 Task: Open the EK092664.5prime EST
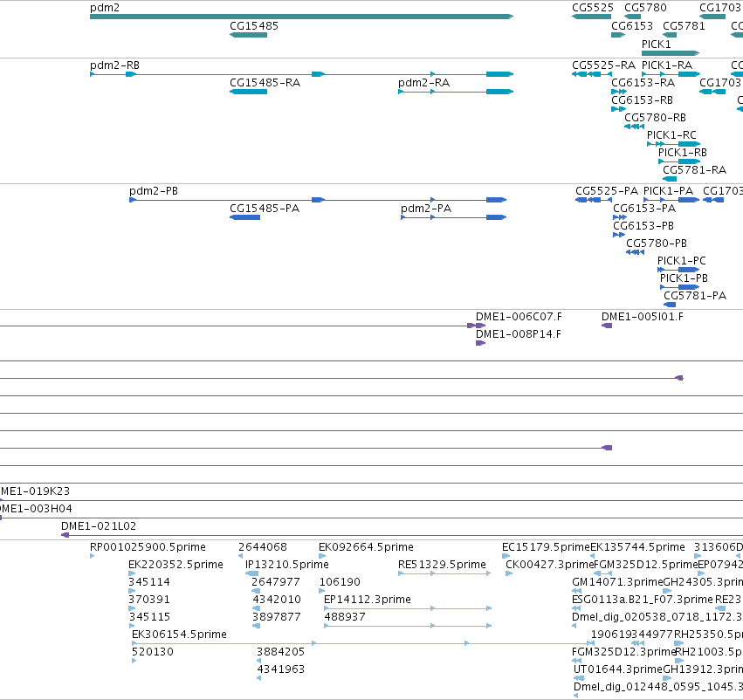322,556
